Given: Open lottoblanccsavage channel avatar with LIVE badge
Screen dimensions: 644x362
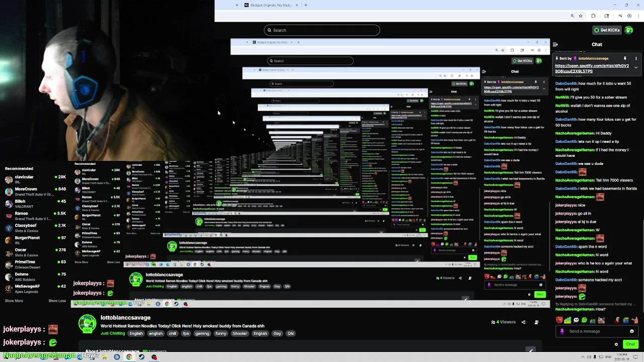Looking at the screenshot, I should click(88, 324).
